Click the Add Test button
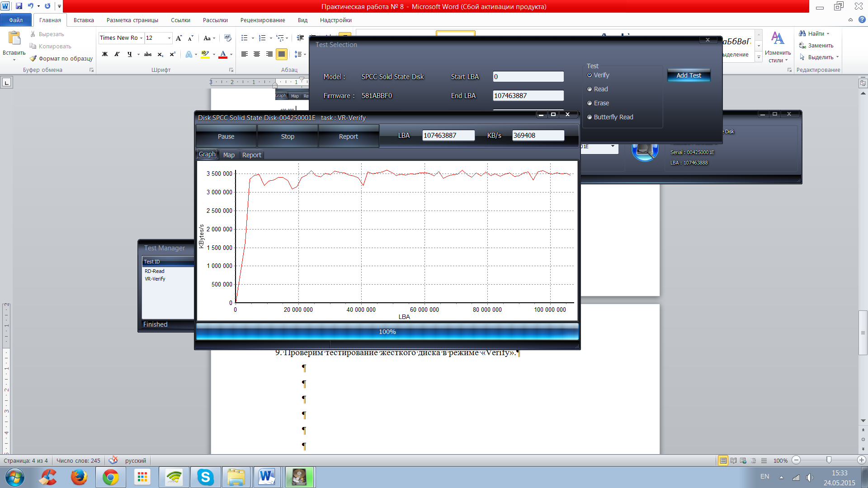Image resolution: width=868 pixels, height=488 pixels. pyautogui.click(x=689, y=75)
